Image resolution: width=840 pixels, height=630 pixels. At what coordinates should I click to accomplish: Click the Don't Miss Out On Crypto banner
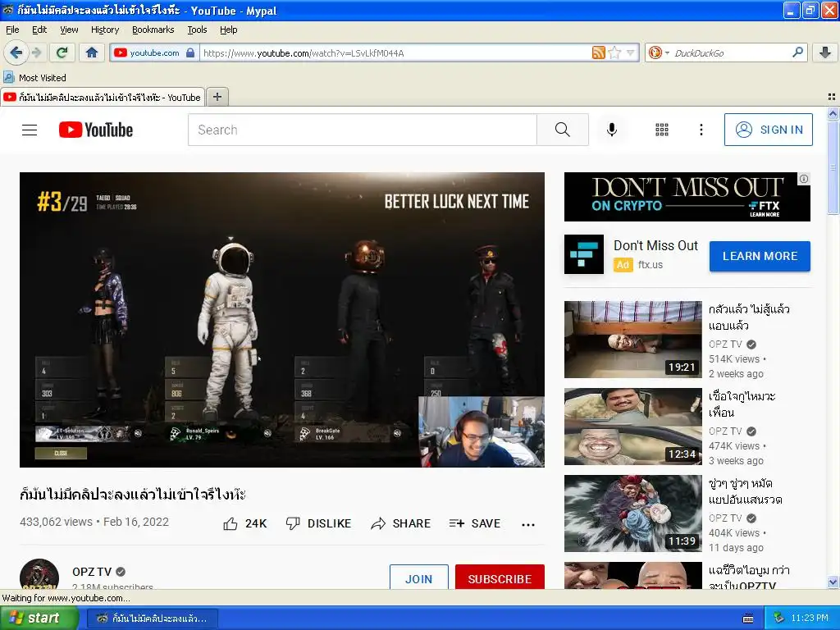point(687,197)
